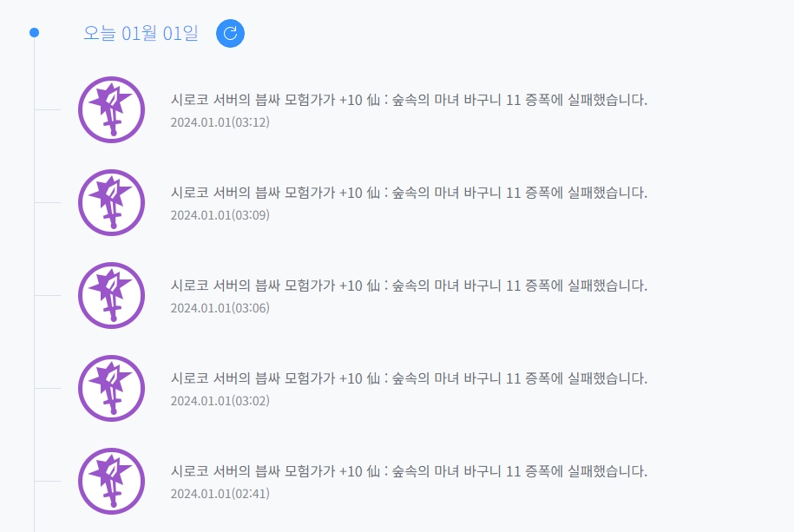
Task: Click the amplification icon for the 03:12 entry
Action: 111,109
